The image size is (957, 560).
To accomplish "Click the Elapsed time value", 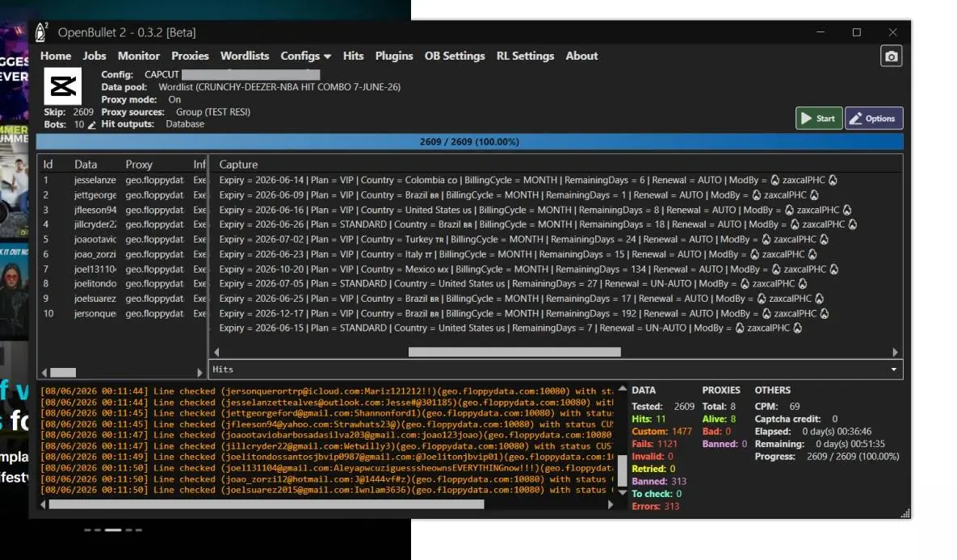I will (x=837, y=431).
